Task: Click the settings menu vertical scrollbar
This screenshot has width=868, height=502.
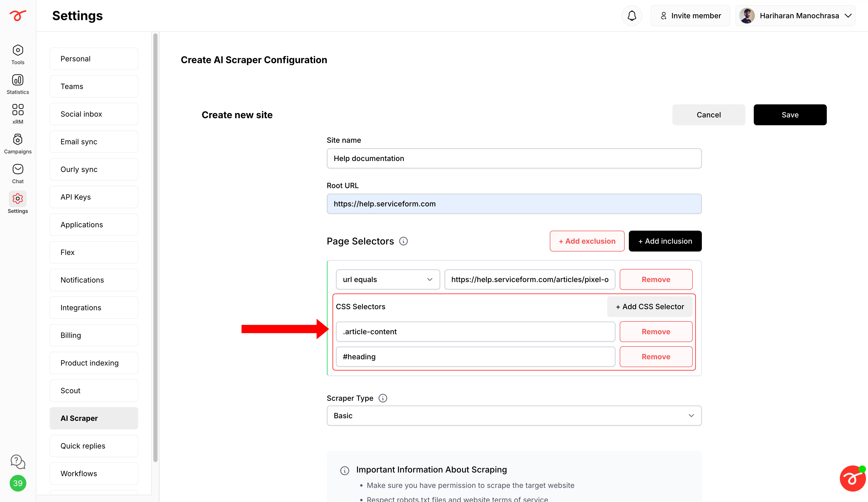Action: [155, 247]
